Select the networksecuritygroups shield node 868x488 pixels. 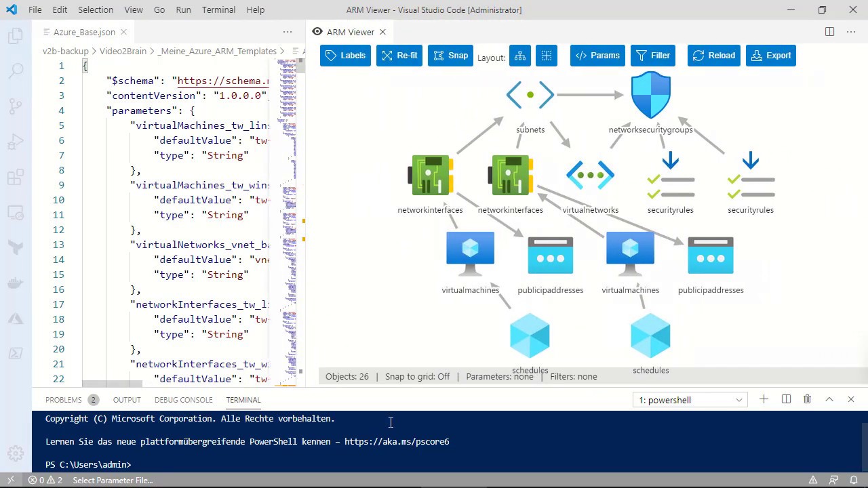pyautogui.click(x=651, y=95)
